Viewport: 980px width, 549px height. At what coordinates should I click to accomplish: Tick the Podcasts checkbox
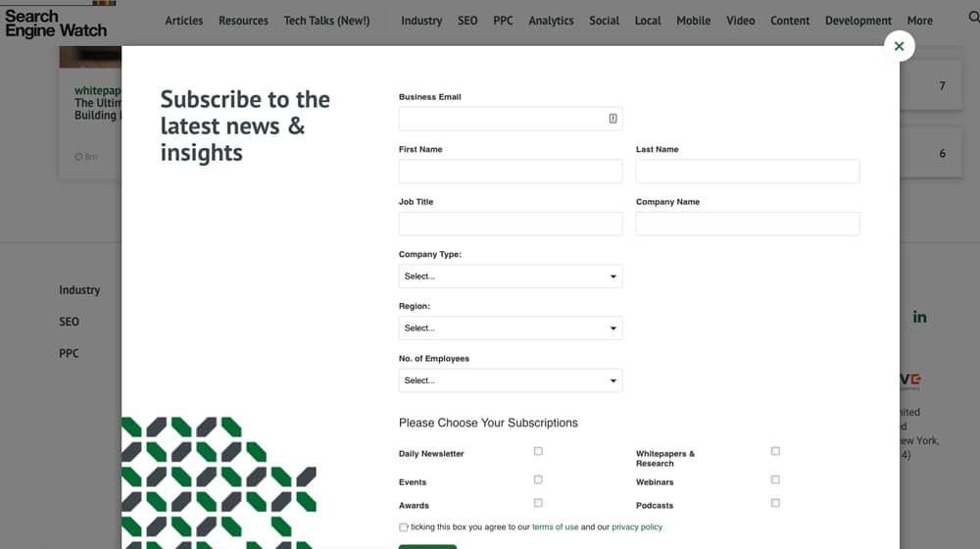coord(775,503)
